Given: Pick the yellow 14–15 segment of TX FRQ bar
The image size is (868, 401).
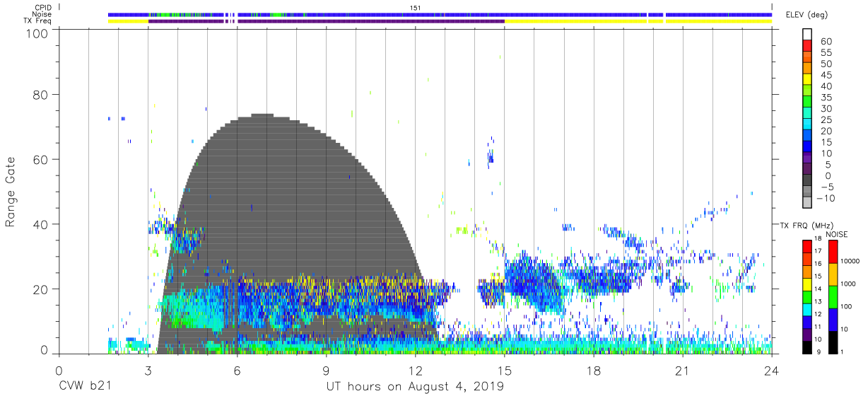Looking at the screenshot, I should pos(807,284).
